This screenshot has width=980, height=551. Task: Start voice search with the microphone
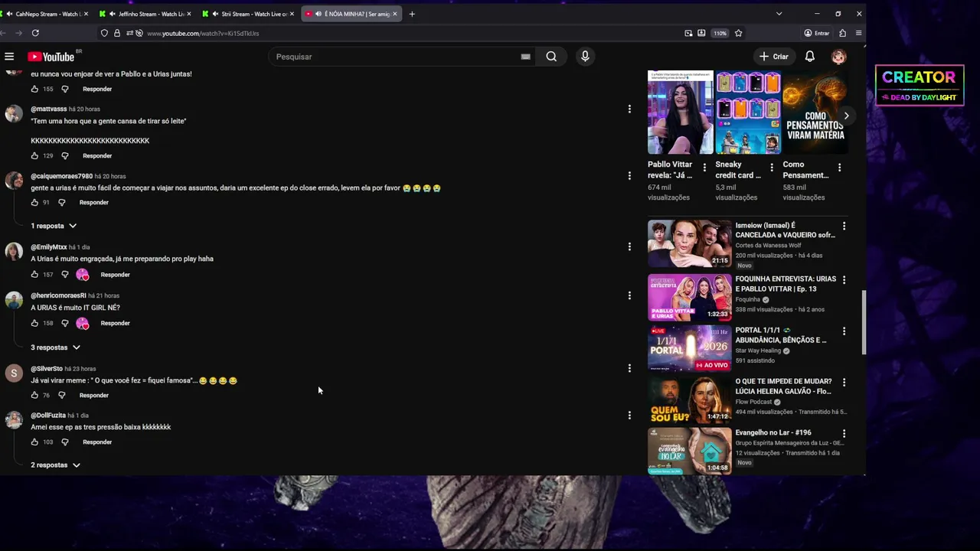585,57
